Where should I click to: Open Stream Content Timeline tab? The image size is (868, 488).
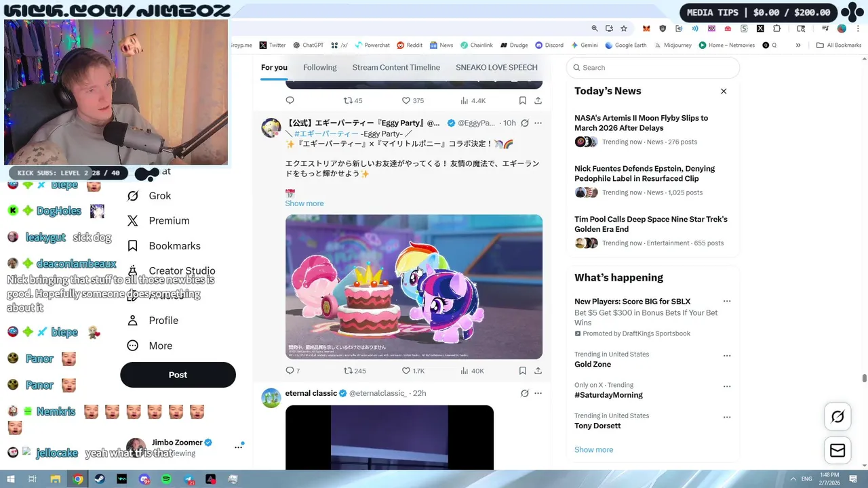396,67
